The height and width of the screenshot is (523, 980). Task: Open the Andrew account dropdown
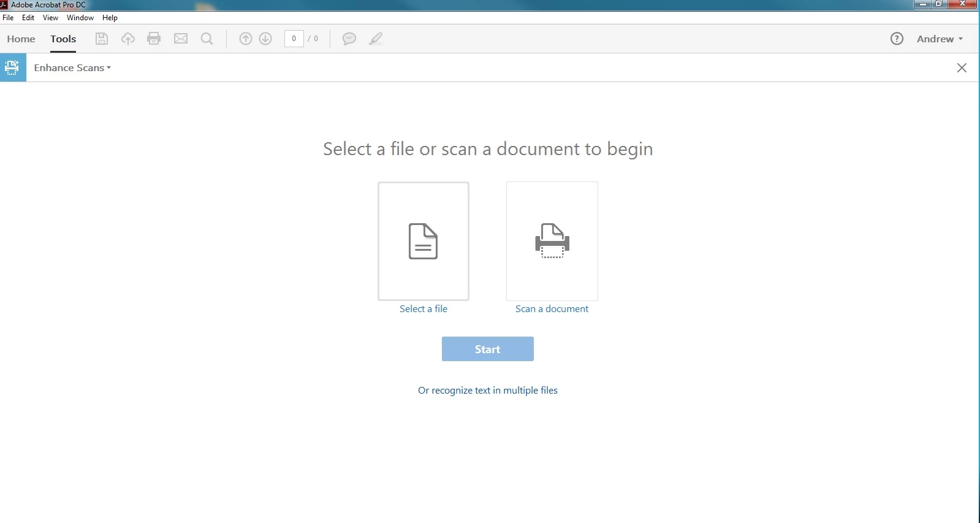coord(940,39)
